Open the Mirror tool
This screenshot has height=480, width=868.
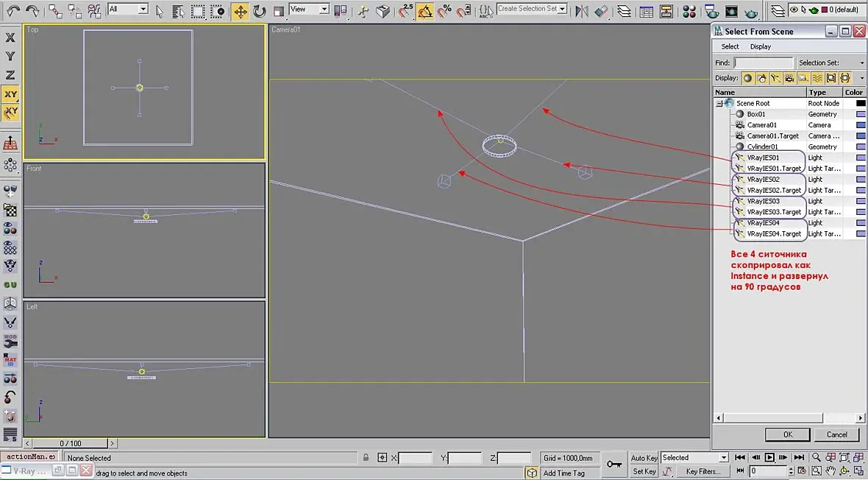(x=581, y=11)
